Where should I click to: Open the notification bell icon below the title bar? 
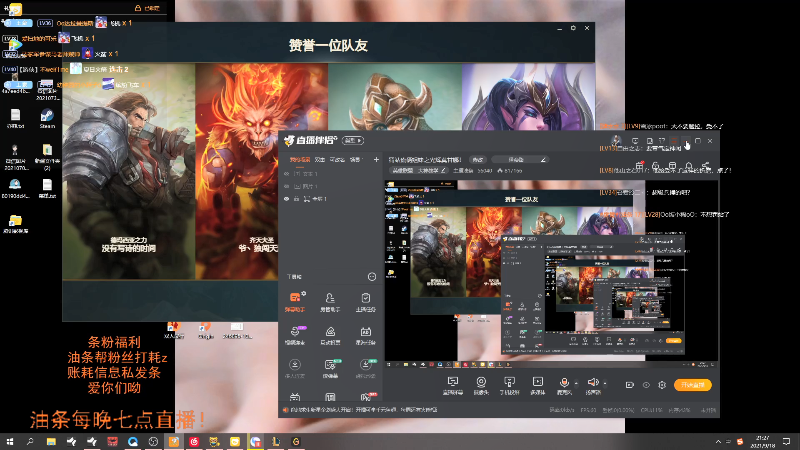pos(689,166)
